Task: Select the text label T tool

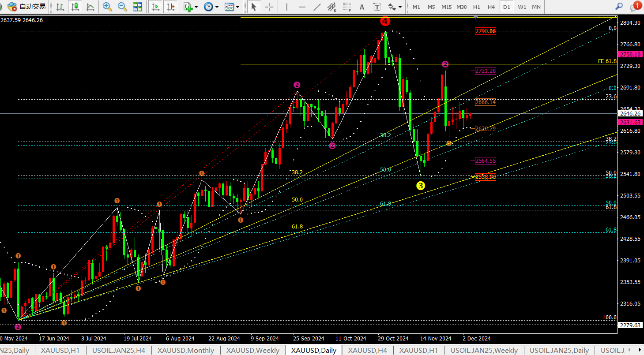Action: tap(377, 7)
